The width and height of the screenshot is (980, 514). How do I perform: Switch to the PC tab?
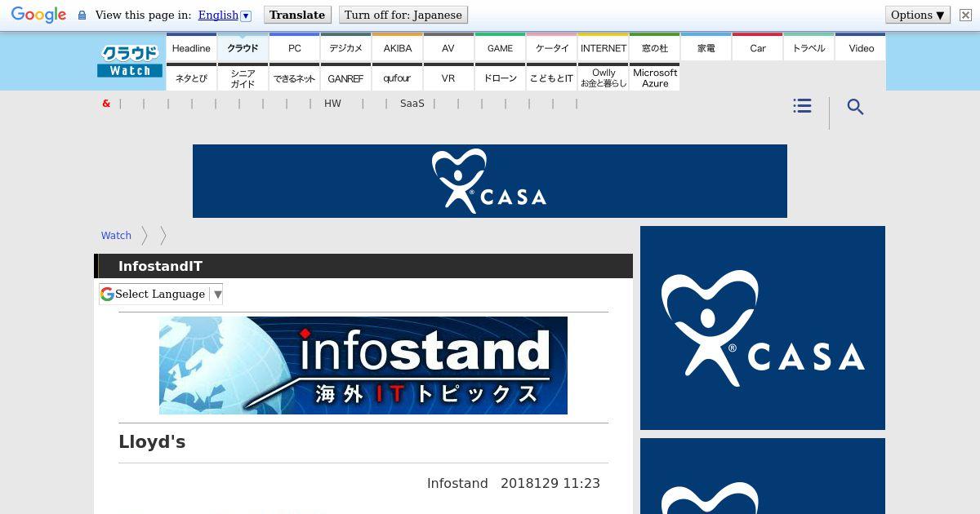point(294,47)
